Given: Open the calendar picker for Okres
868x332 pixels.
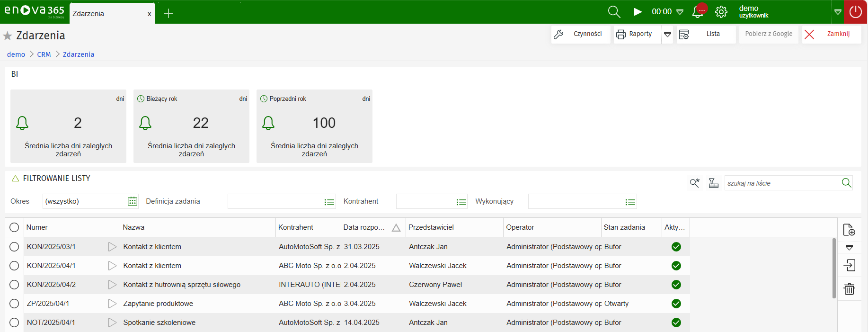Looking at the screenshot, I should click(x=133, y=202).
